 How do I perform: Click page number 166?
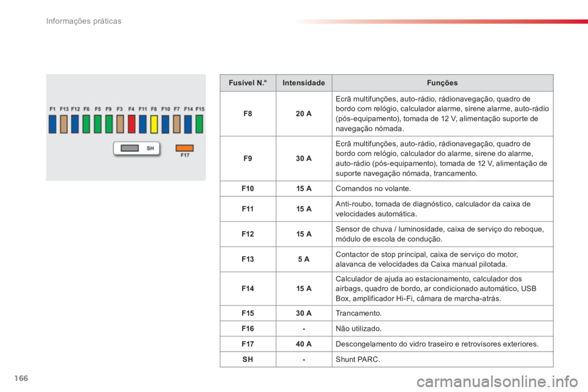click(x=21, y=378)
